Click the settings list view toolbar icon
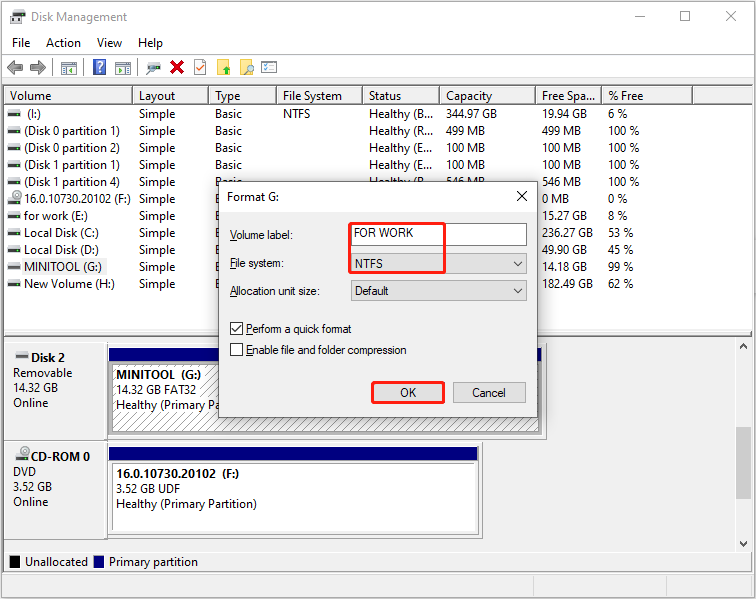756x599 pixels. [269, 67]
